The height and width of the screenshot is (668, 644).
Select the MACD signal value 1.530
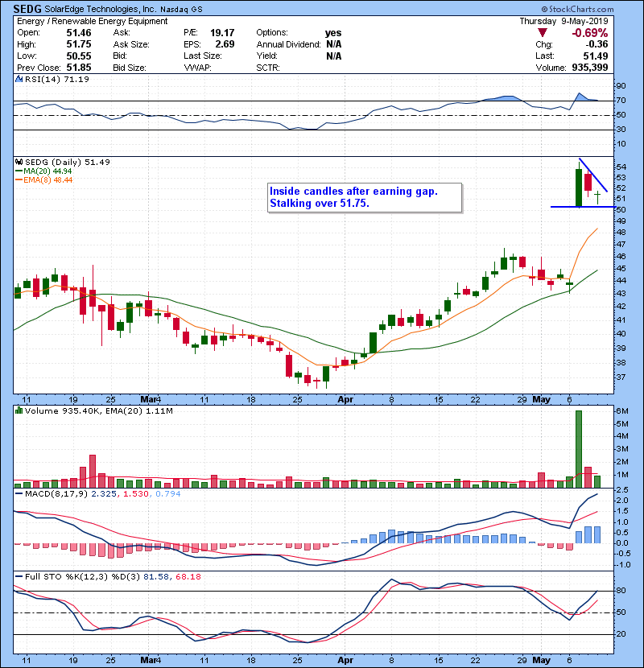pyautogui.click(x=135, y=494)
